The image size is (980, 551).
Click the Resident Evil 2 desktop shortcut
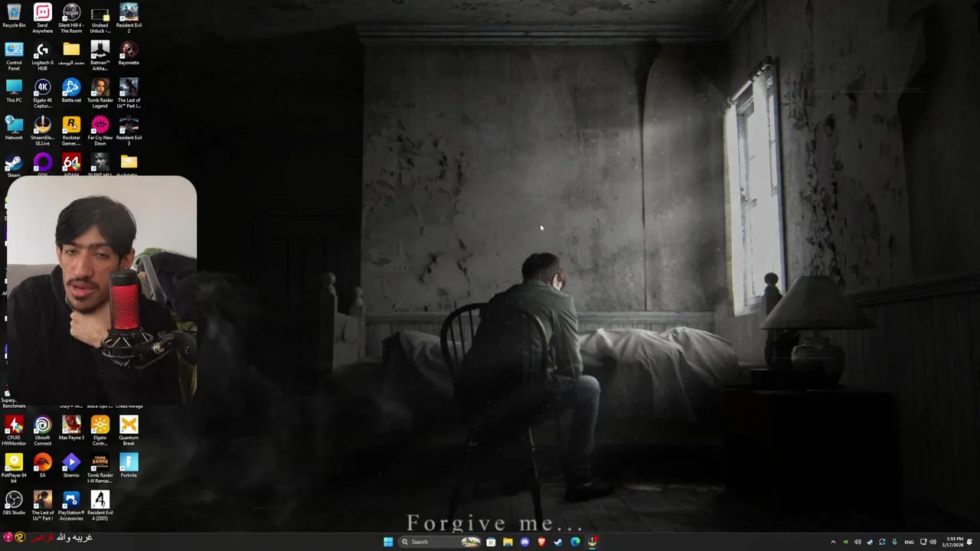[129, 18]
